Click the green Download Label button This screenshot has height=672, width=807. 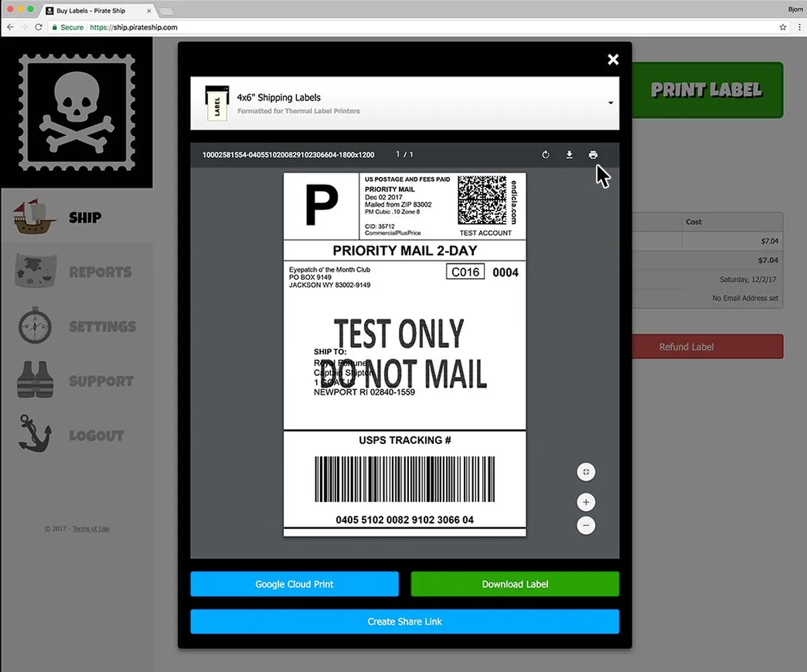[515, 584]
